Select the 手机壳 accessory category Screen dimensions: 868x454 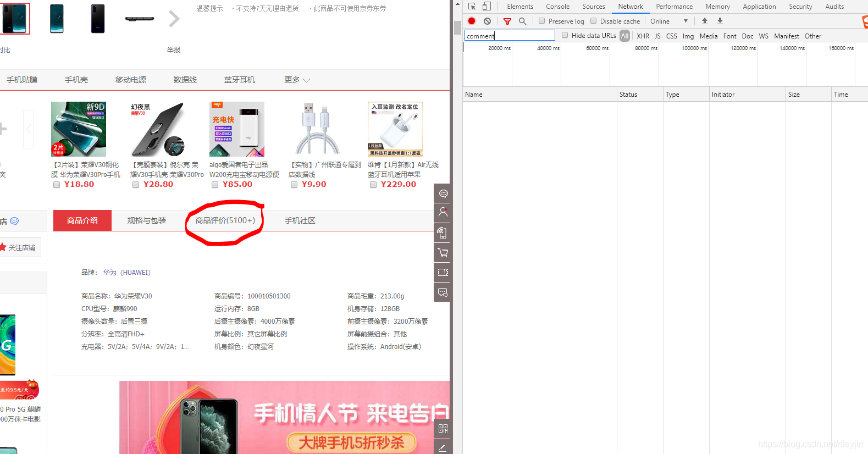click(76, 80)
